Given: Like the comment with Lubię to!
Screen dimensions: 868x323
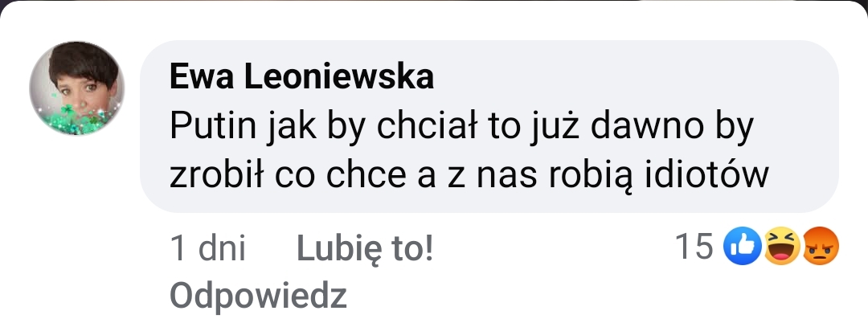Looking at the screenshot, I should click(366, 247).
